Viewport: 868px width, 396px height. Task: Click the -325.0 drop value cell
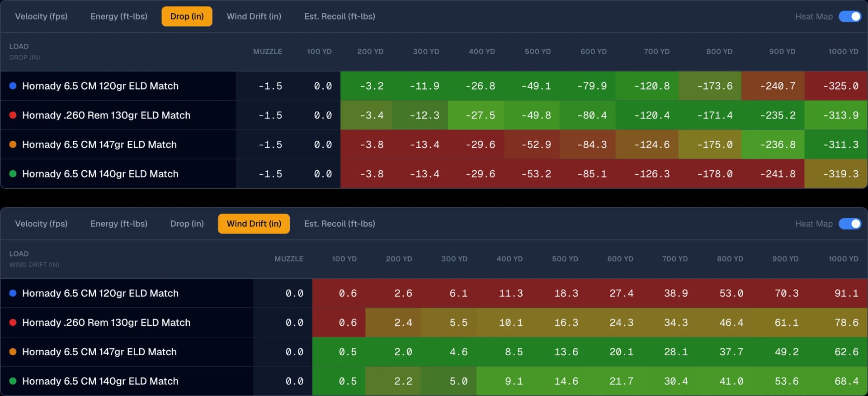(x=836, y=86)
